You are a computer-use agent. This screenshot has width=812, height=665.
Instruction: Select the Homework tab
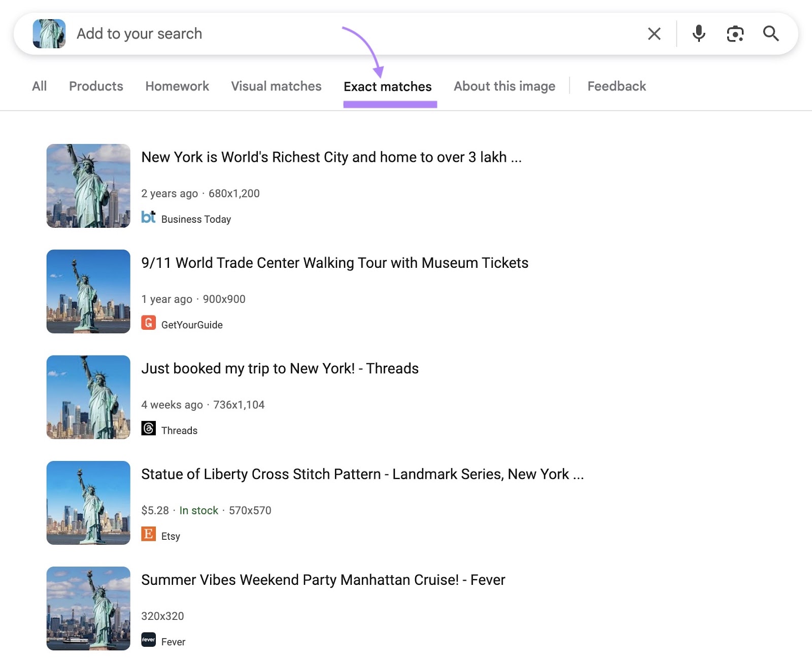point(177,86)
